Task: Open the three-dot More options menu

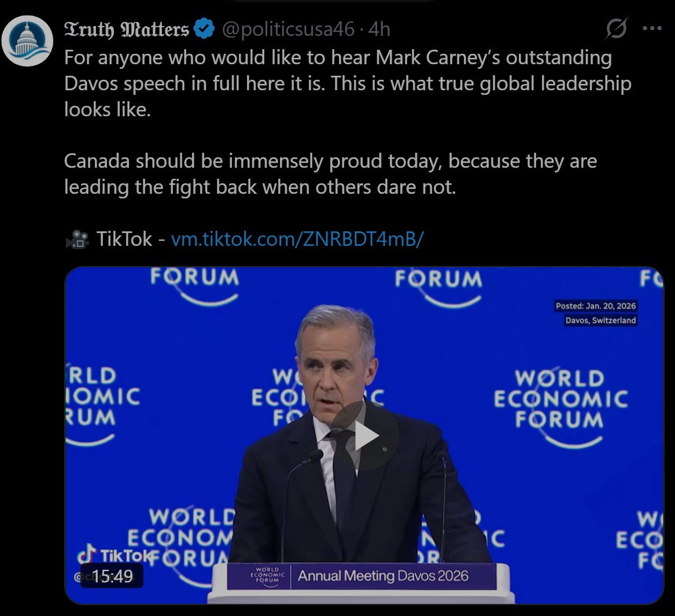Action: tap(652, 28)
